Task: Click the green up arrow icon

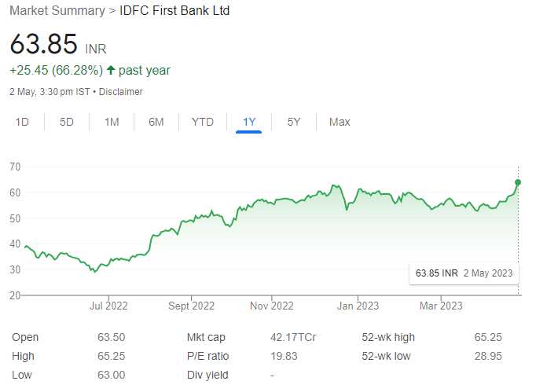Action: pos(110,70)
